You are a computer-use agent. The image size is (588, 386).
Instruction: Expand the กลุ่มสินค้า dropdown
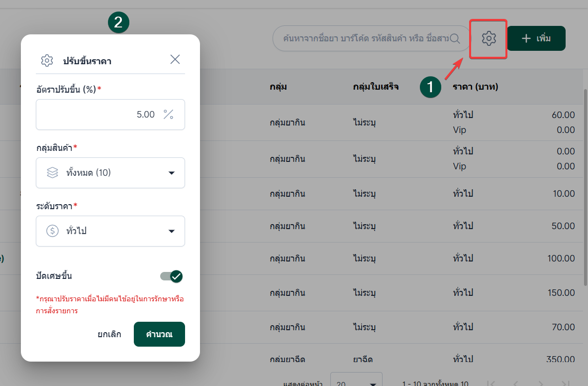(x=171, y=173)
